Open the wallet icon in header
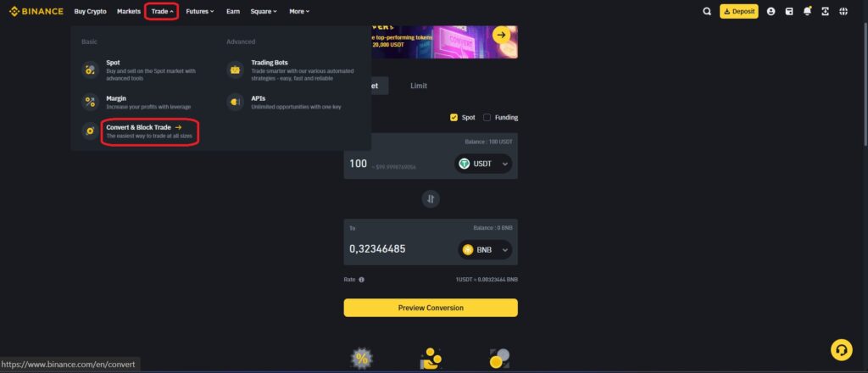This screenshot has width=868, height=373. pyautogui.click(x=789, y=12)
